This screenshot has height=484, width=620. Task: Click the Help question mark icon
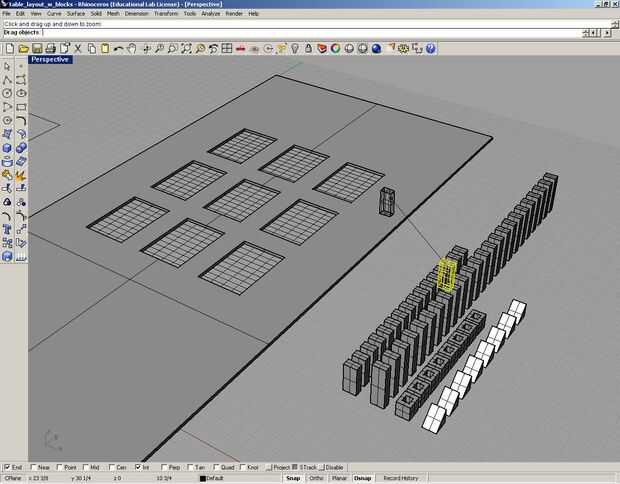point(431,49)
